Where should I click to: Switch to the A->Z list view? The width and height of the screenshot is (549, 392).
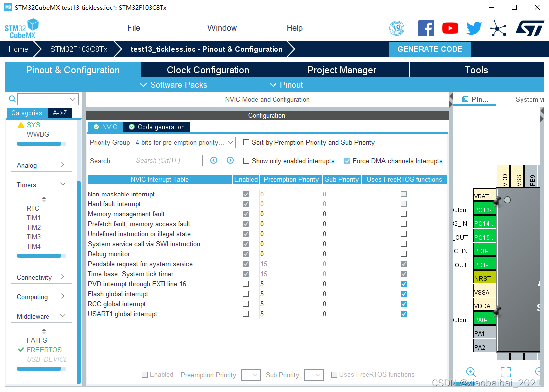60,113
